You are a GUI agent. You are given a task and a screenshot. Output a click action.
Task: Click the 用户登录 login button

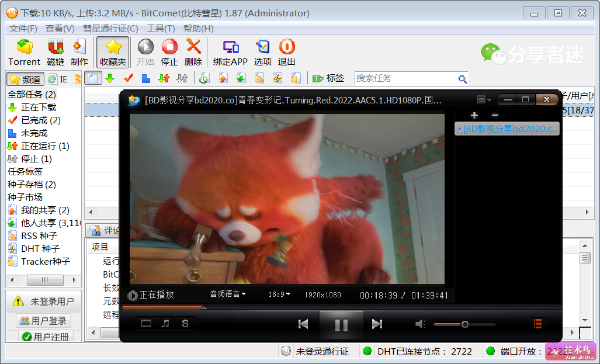click(x=44, y=321)
